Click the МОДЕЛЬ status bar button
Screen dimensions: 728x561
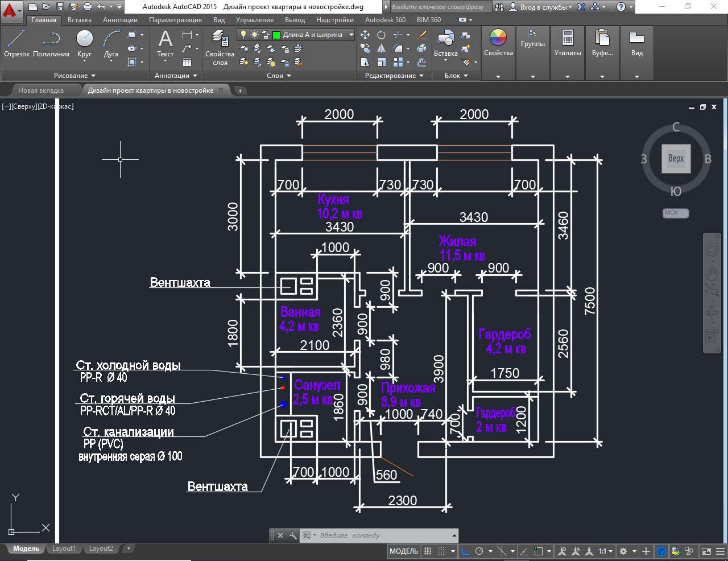click(x=404, y=551)
